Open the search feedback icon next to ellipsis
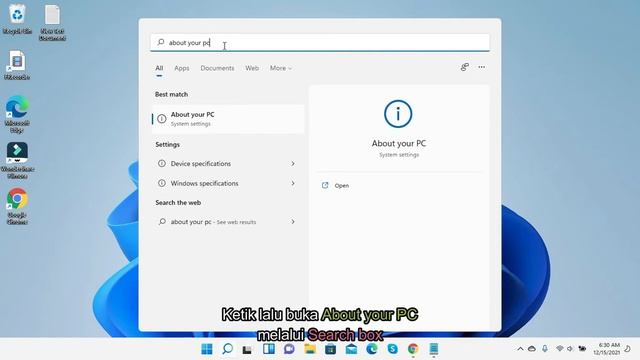This screenshot has width=640, height=360. (464, 67)
